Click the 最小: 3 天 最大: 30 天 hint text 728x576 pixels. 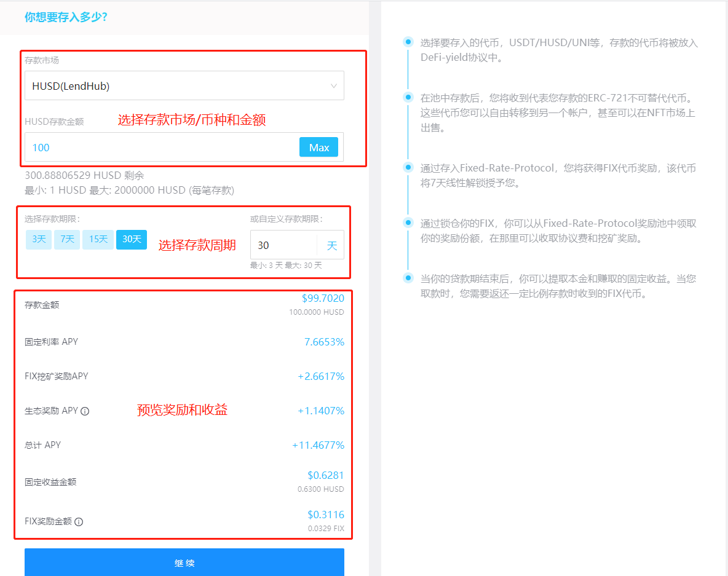click(x=286, y=266)
